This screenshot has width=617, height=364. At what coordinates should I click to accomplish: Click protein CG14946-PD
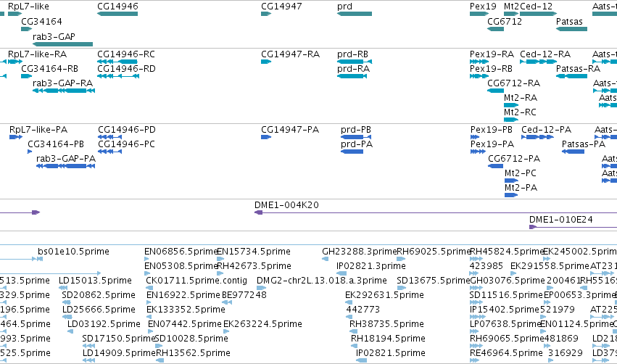pyautogui.click(x=127, y=130)
